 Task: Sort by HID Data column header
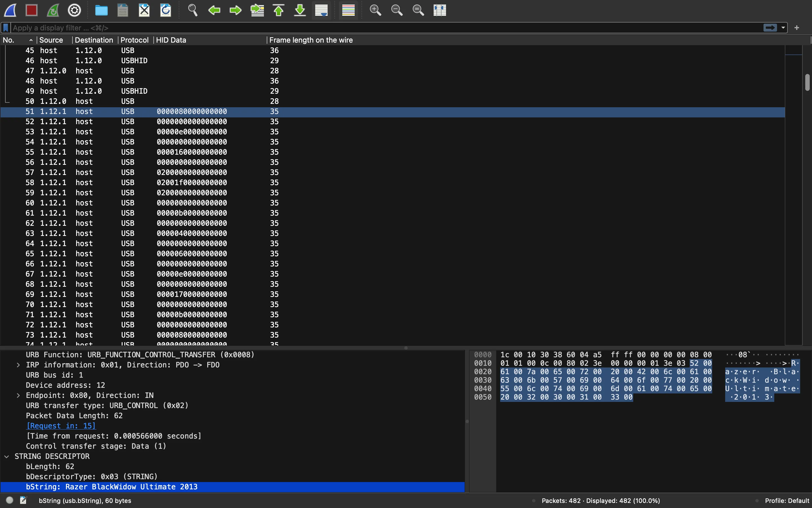point(210,40)
